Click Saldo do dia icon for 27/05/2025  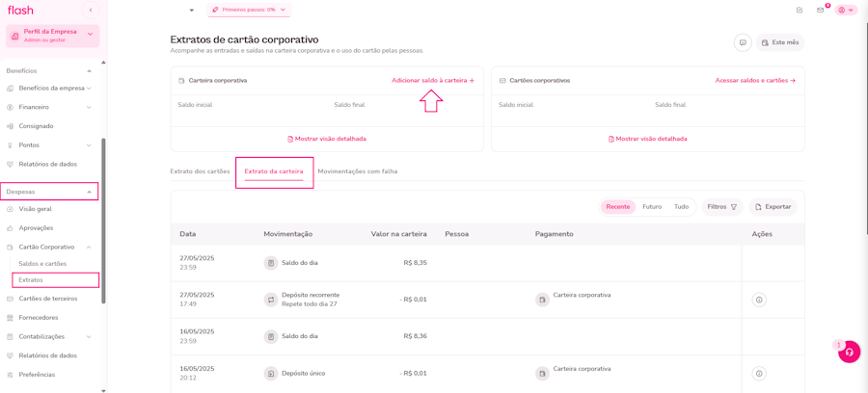(271, 263)
